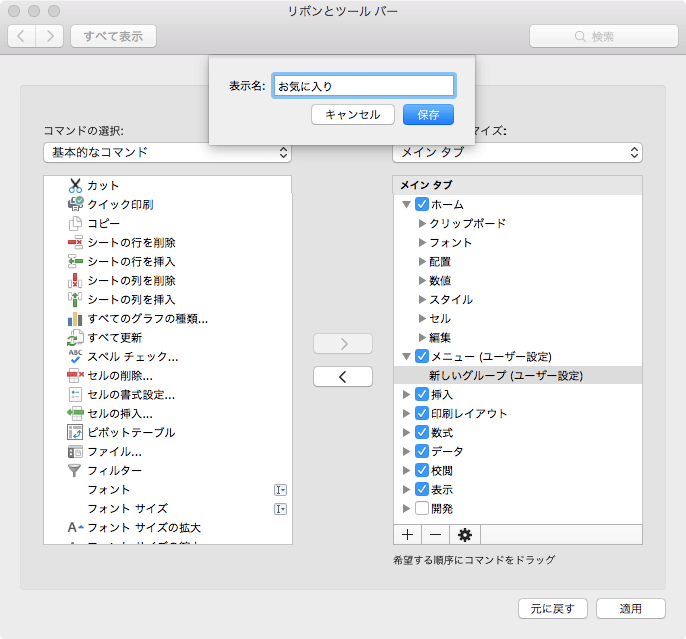Click the icon for フォント サイズの拡大

click(x=75, y=527)
